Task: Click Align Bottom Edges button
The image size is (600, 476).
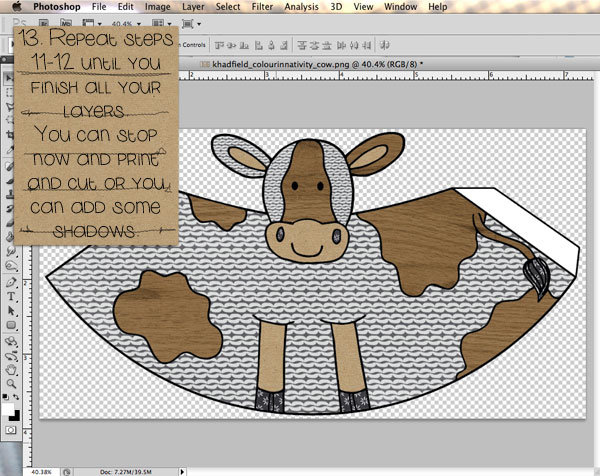Action: (x=244, y=46)
